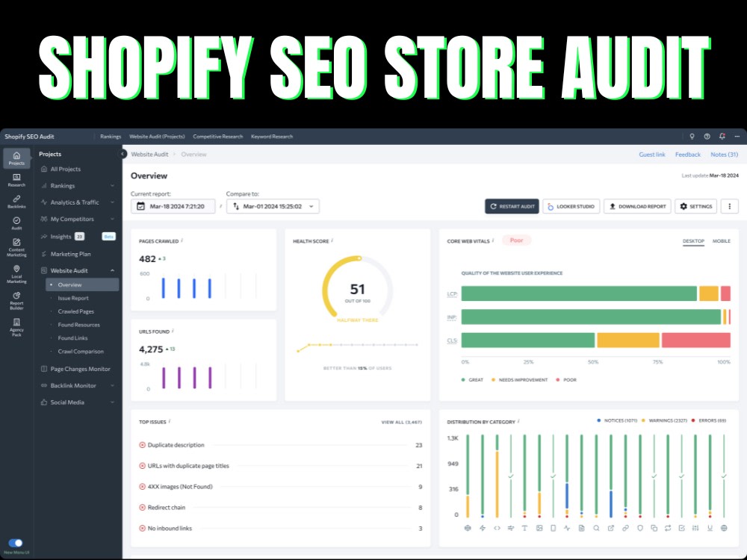
Task: Click the shield category icon in chart
Action: pos(640,528)
